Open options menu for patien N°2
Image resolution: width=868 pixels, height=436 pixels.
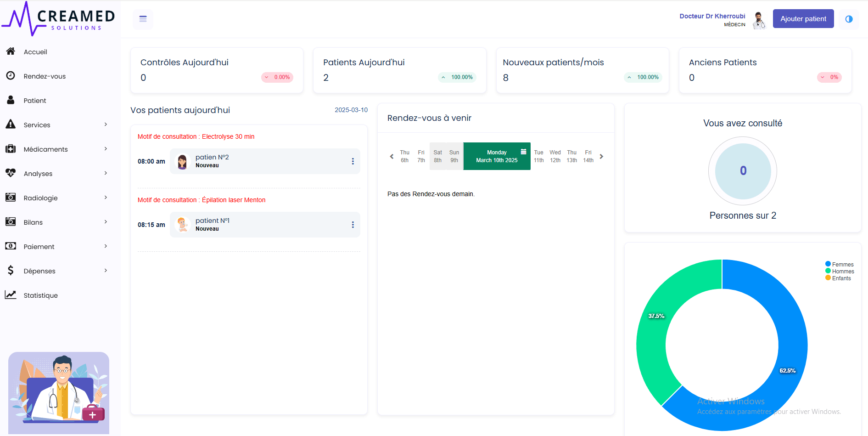(353, 161)
